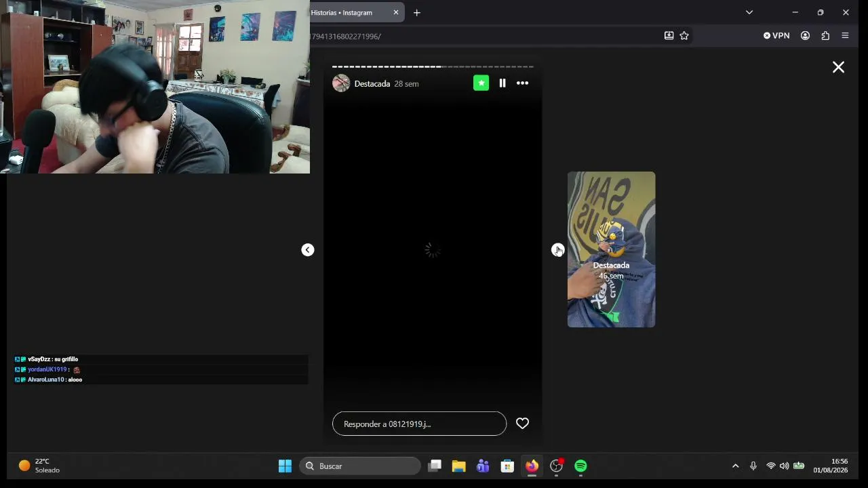Click the '28 sem' story timestamp
868x488 pixels.
pos(406,84)
